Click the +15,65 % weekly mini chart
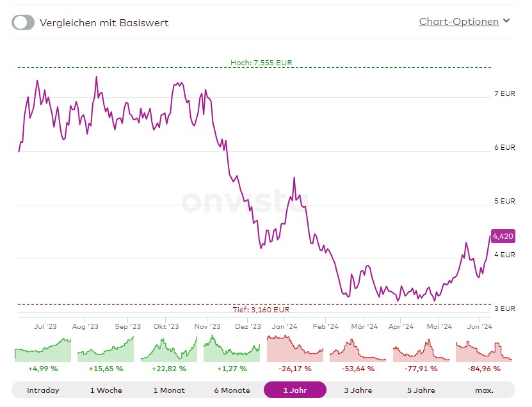 106,350
